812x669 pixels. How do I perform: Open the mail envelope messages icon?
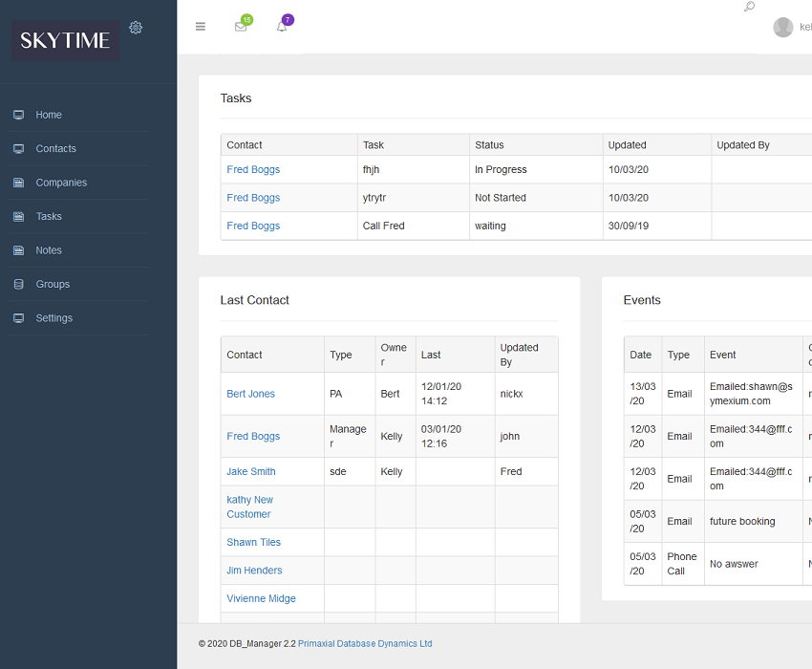click(241, 27)
